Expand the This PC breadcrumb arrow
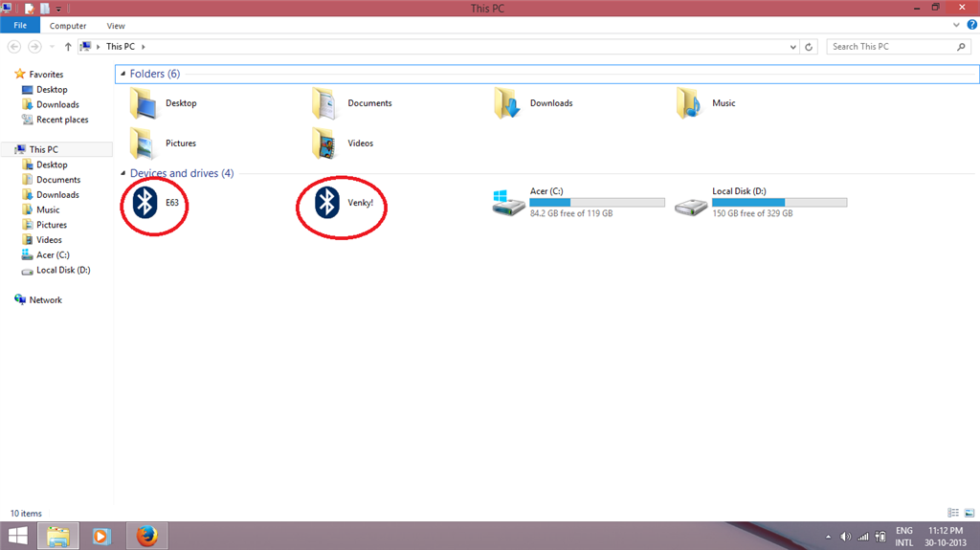980x550 pixels. [x=144, y=47]
